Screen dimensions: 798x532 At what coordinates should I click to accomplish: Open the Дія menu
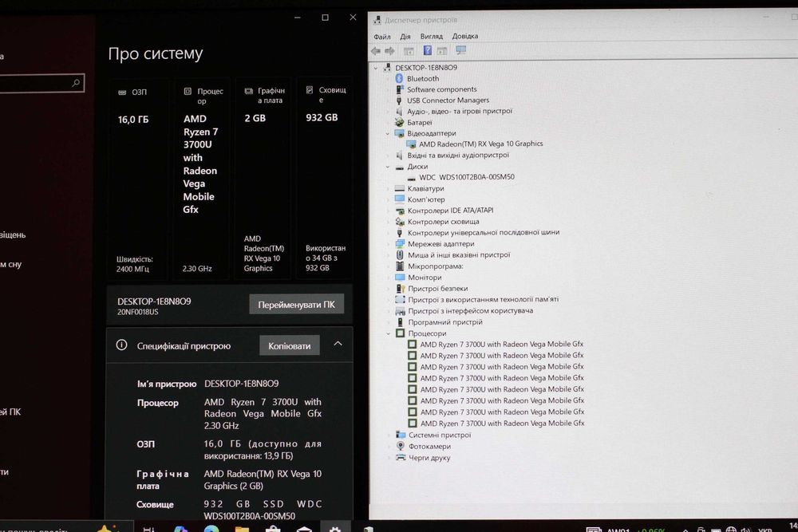click(405, 37)
